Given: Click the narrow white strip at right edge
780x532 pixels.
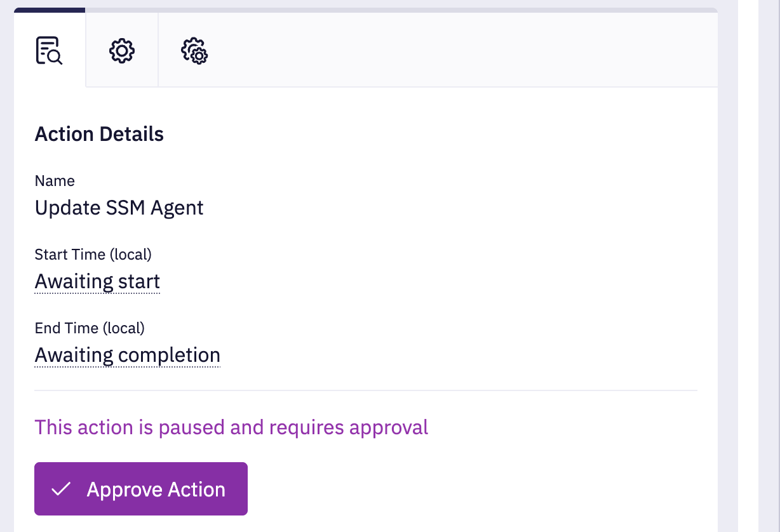Looking at the screenshot, I should pyautogui.click(x=769, y=266).
